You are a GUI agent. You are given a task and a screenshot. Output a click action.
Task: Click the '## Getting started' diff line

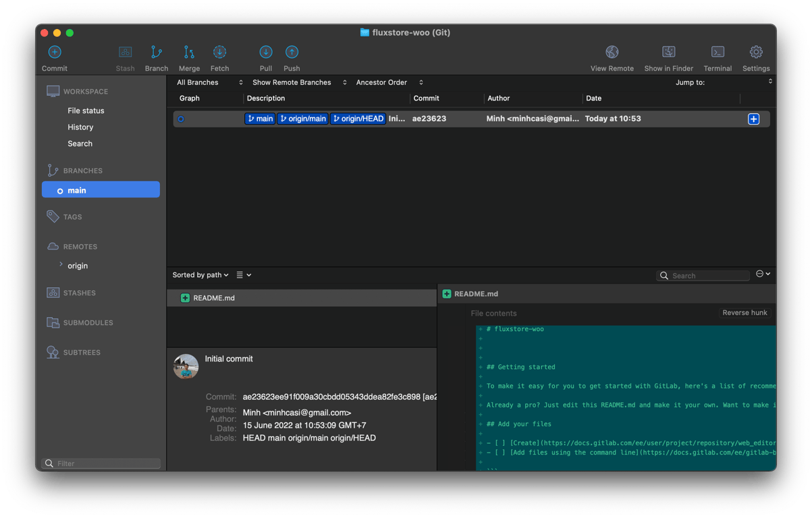pos(520,367)
